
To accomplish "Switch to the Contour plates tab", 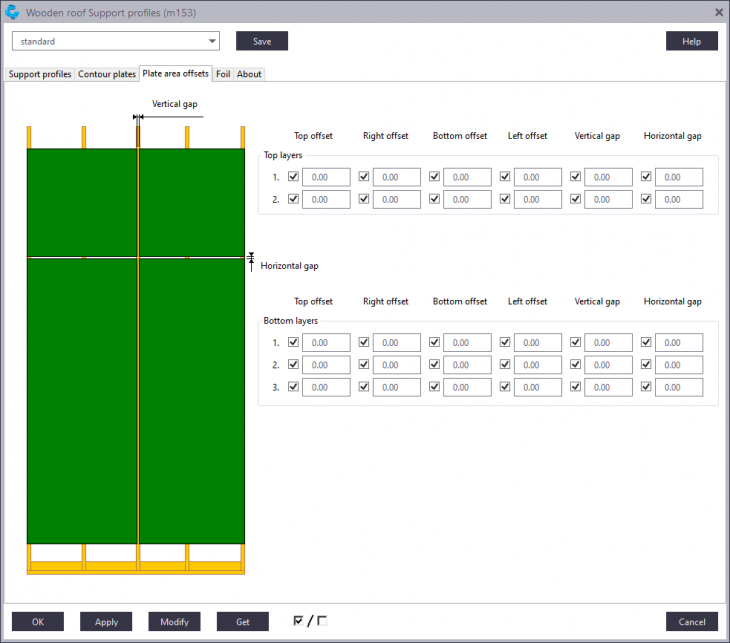I will (x=107, y=74).
